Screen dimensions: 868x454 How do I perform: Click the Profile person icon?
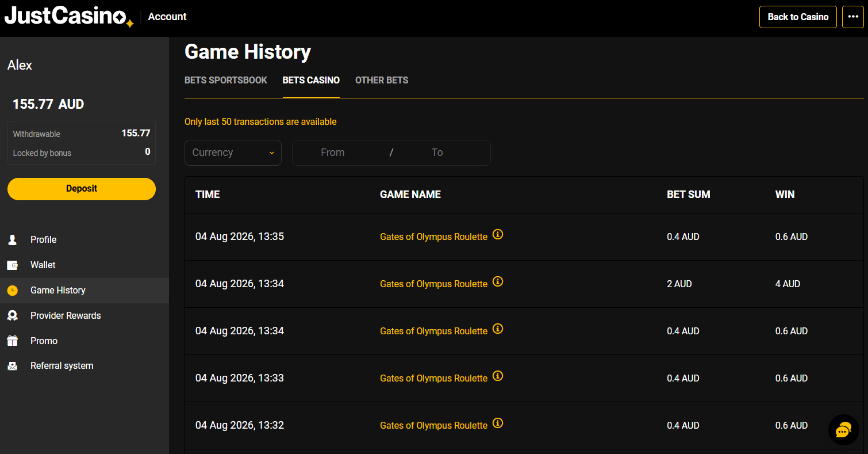point(12,239)
